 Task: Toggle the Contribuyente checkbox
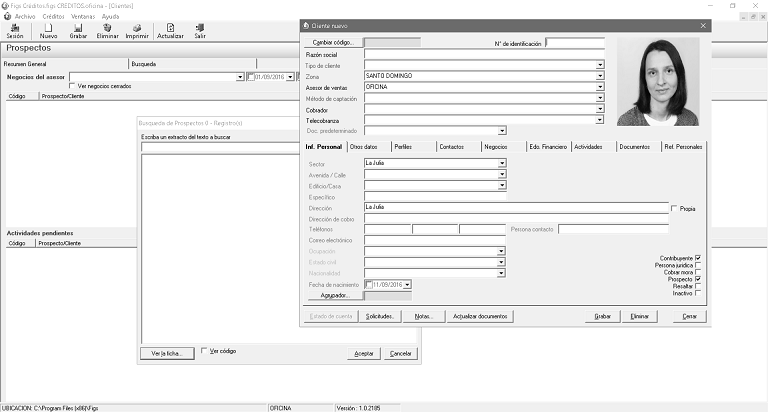click(x=698, y=258)
